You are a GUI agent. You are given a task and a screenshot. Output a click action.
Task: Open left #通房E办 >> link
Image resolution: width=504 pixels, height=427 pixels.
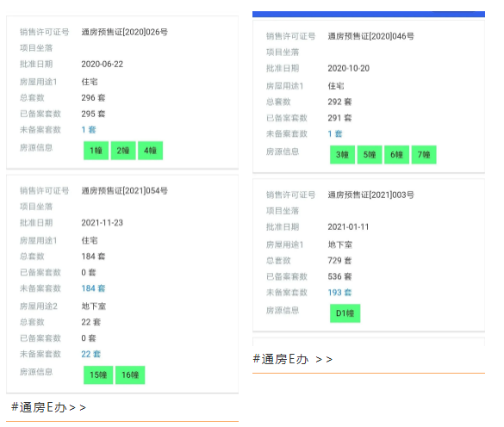(x=48, y=407)
